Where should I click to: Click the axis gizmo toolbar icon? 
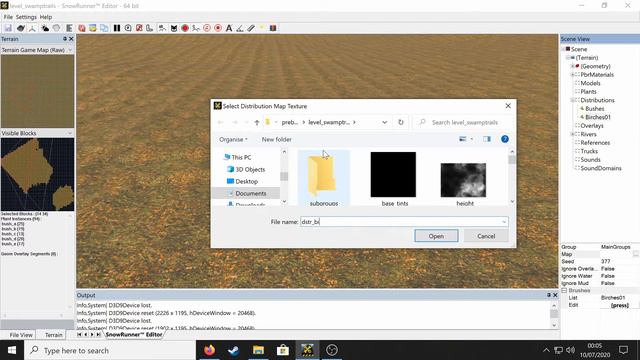[32, 28]
